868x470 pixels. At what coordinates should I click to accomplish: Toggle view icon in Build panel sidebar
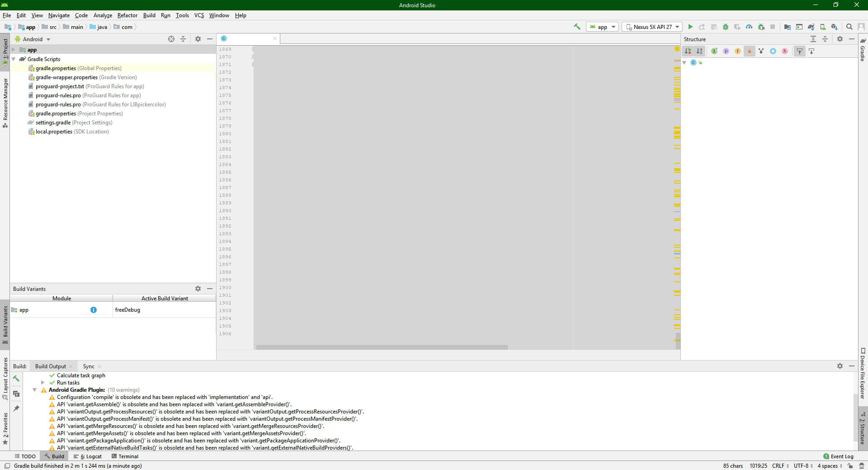[x=16, y=394]
